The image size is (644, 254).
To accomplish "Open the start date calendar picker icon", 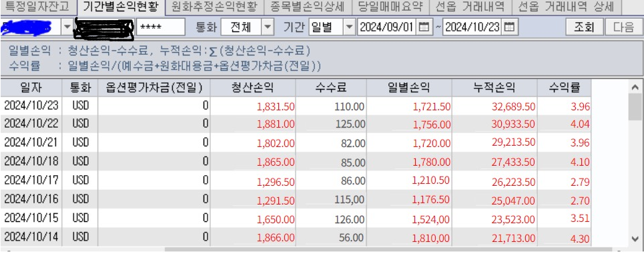I will click(x=424, y=27).
